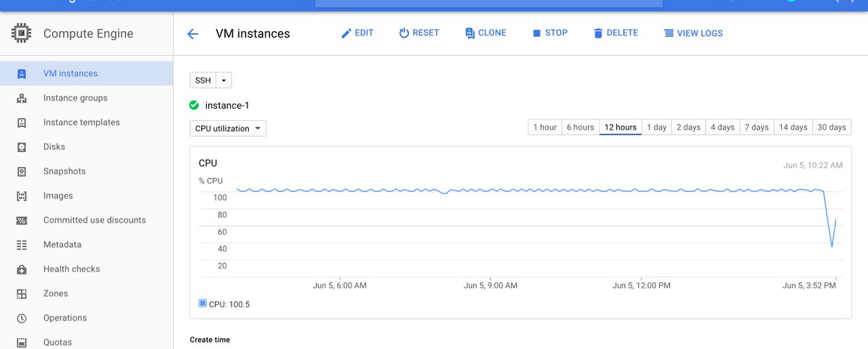
Task: Select the 30 days time range
Action: pos(832,127)
